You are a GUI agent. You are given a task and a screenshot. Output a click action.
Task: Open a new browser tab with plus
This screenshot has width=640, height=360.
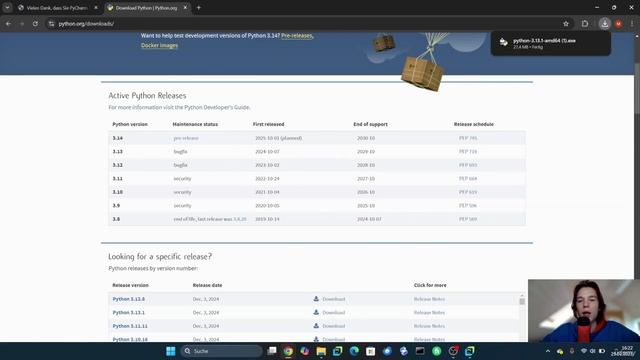click(199, 7)
